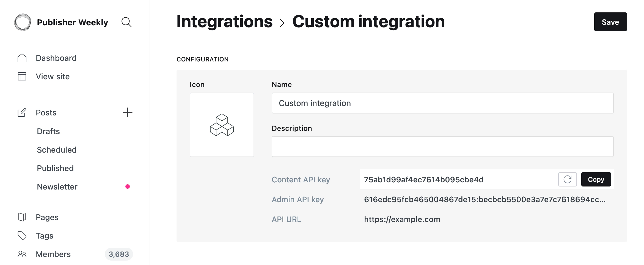Click the View site layout icon
Image resolution: width=644 pixels, height=265 pixels.
click(x=22, y=77)
